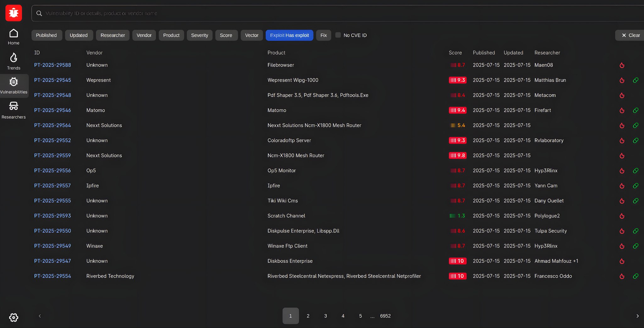This screenshot has width=644, height=328.
Task: Click researcher name Matthias Brun
Action: click(x=550, y=80)
